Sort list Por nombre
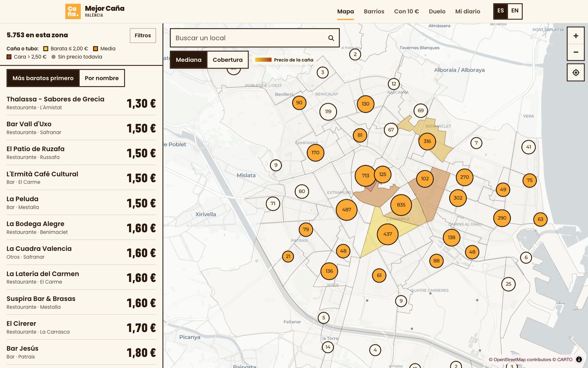588x368 pixels. [x=102, y=78]
